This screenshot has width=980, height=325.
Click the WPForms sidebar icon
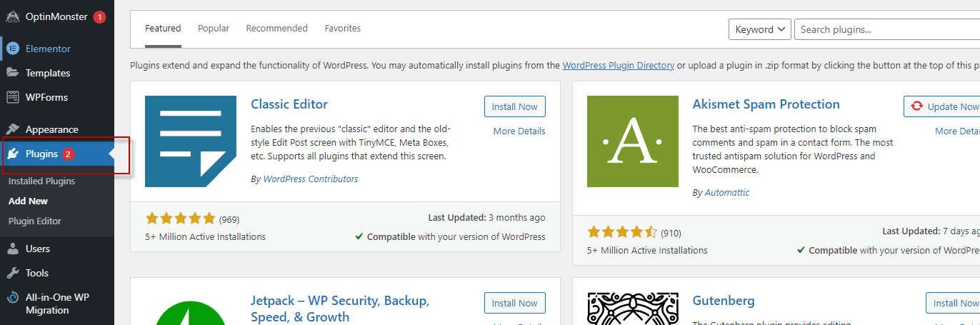[13, 97]
